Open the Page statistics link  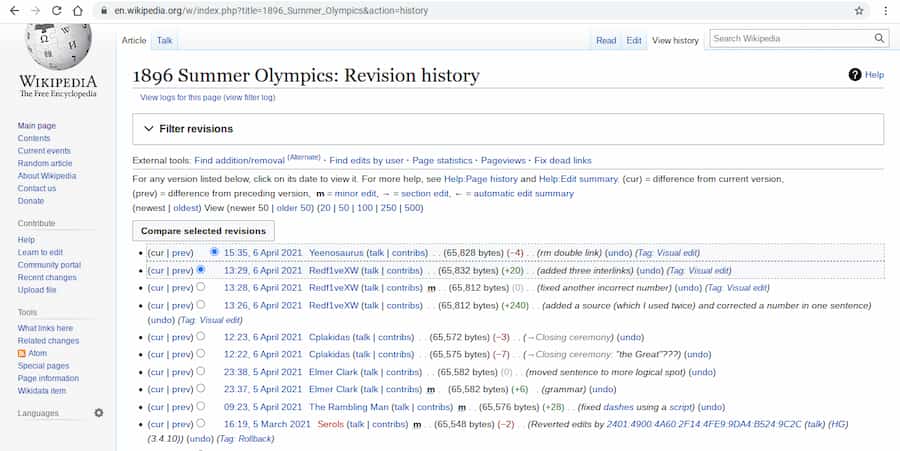442,161
